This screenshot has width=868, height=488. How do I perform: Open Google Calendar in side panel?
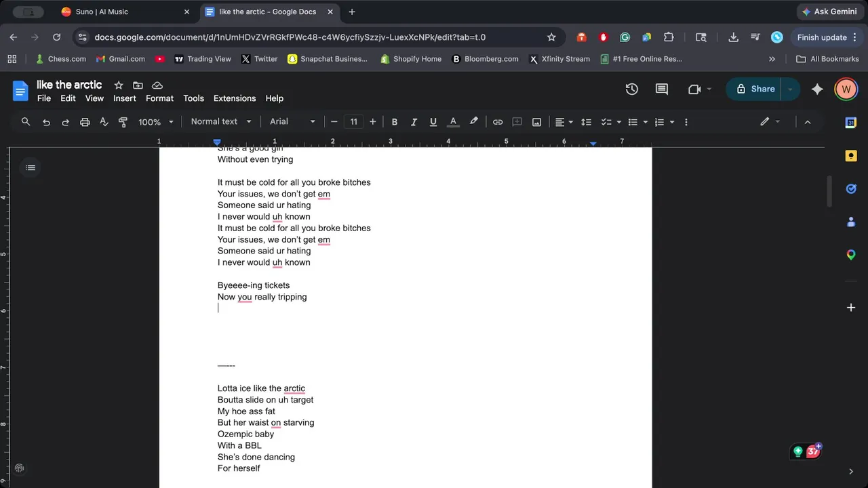pyautogui.click(x=851, y=123)
